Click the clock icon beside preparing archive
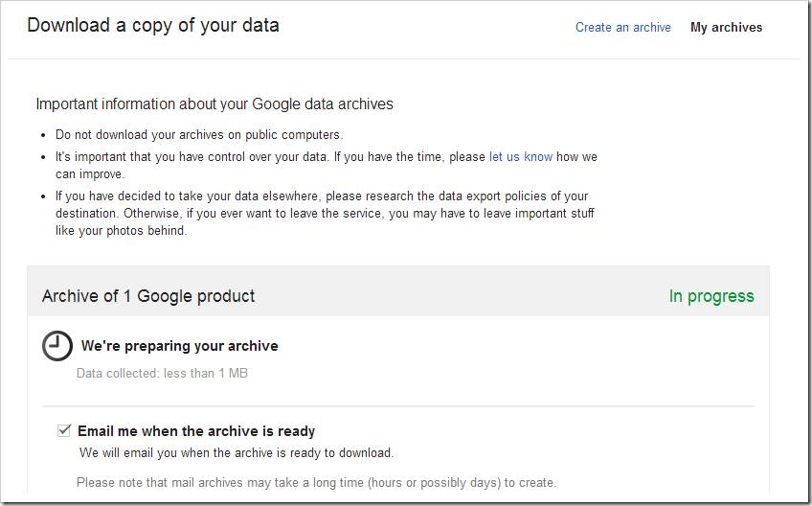 [56, 346]
